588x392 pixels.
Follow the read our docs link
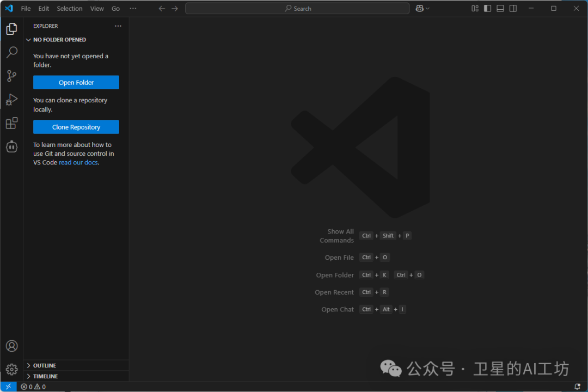[x=78, y=163]
